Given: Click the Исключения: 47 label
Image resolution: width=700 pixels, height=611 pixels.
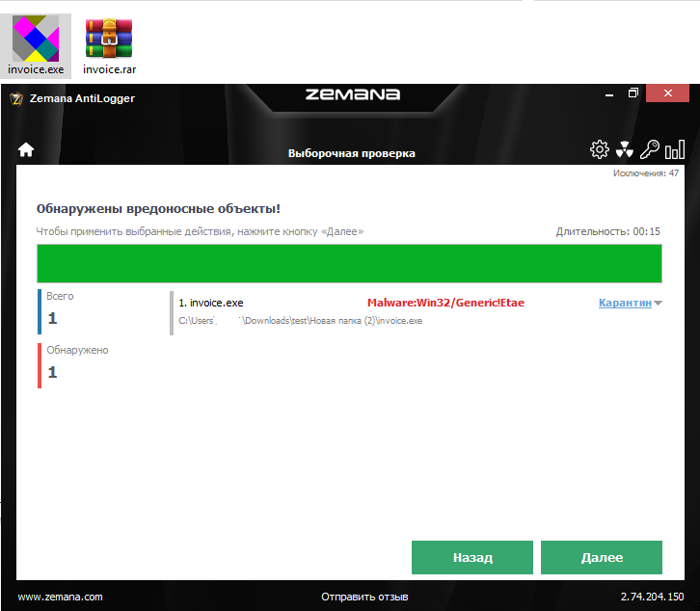Looking at the screenshot, I should 646,173.
